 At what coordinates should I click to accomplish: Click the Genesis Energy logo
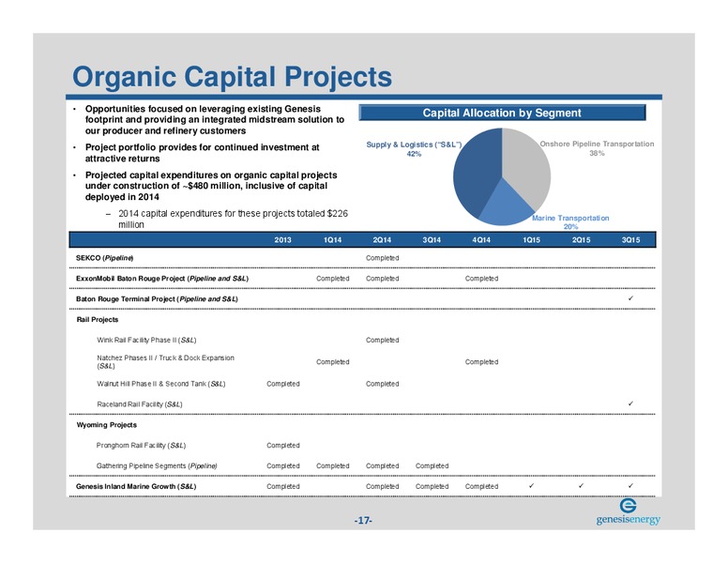click(x=629, y=512)
